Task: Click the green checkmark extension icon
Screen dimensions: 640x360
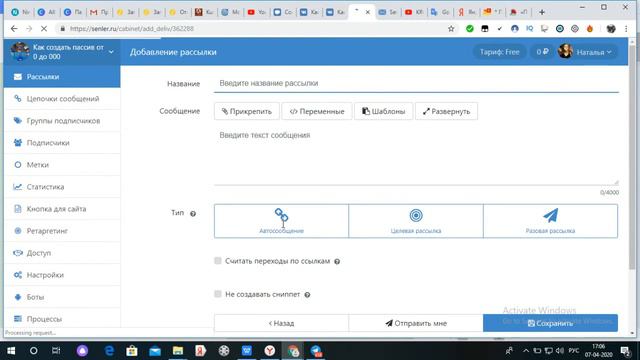Action: pyautogui.click(x=470, y=29)
